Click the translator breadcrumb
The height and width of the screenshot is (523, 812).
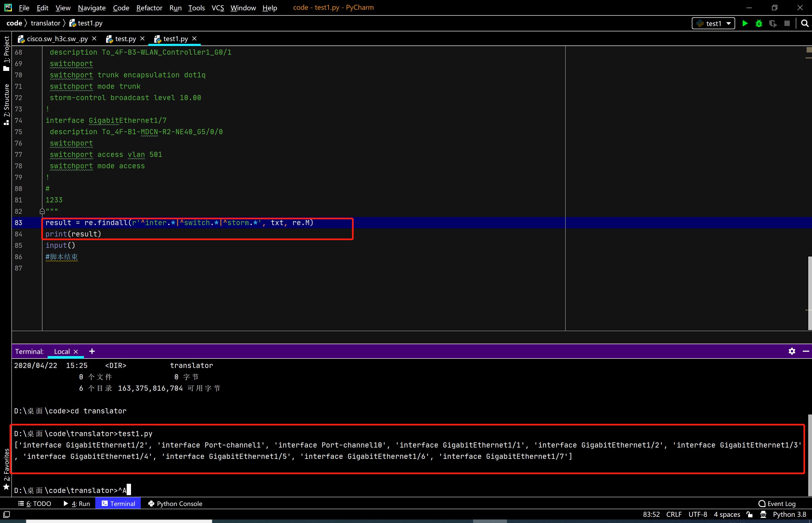(45, 23)
